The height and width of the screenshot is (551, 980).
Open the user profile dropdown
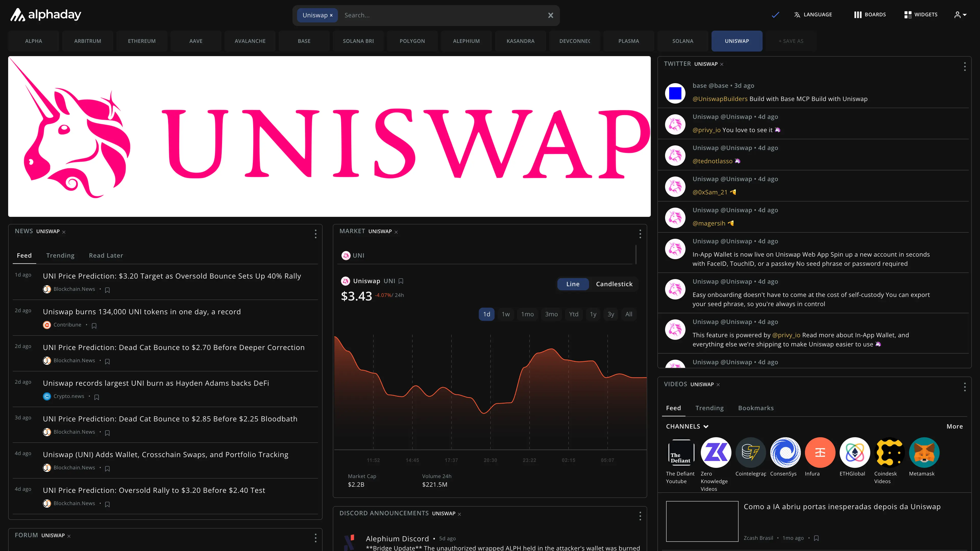pos(960,15)
